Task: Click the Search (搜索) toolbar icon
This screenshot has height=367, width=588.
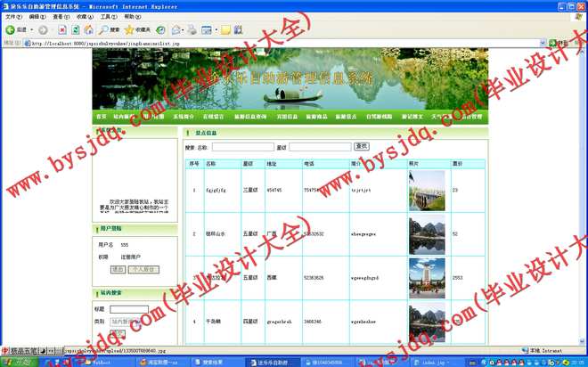Action: click(x=108, y=29)
